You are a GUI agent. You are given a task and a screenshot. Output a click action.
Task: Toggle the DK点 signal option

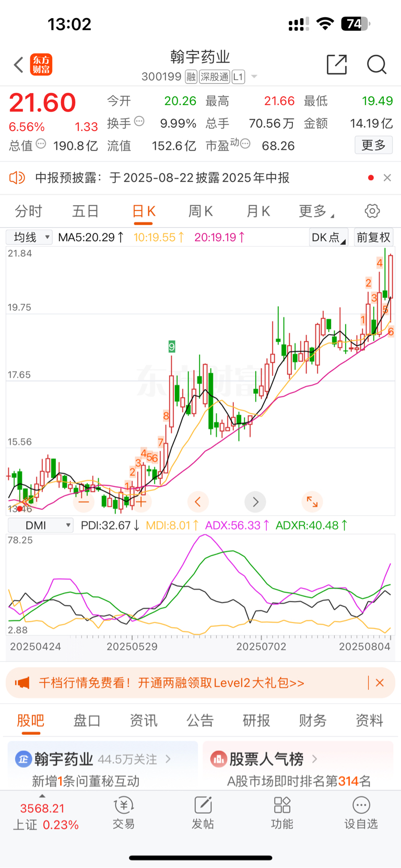[x=328, y=237]
